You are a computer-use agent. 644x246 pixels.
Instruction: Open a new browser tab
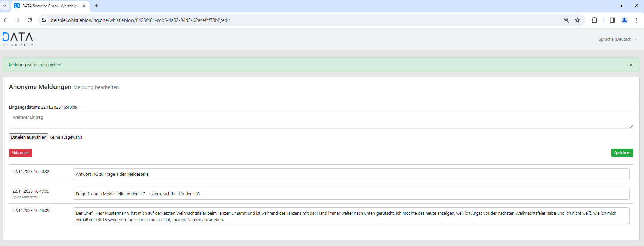pyautogui.click(x=96, y=6)
